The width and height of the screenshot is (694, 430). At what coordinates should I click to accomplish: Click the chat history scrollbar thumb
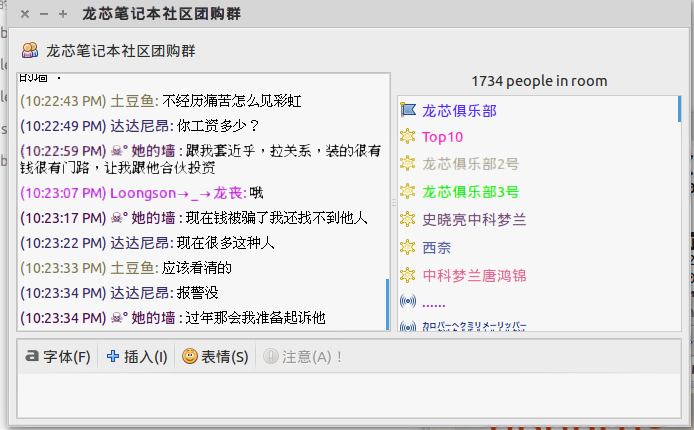click(388, 304)
